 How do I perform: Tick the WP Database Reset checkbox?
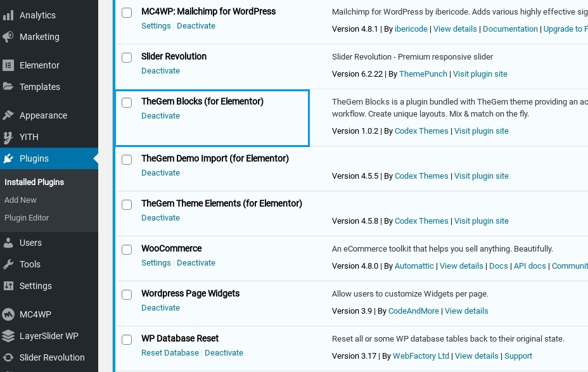click(127, 340)
